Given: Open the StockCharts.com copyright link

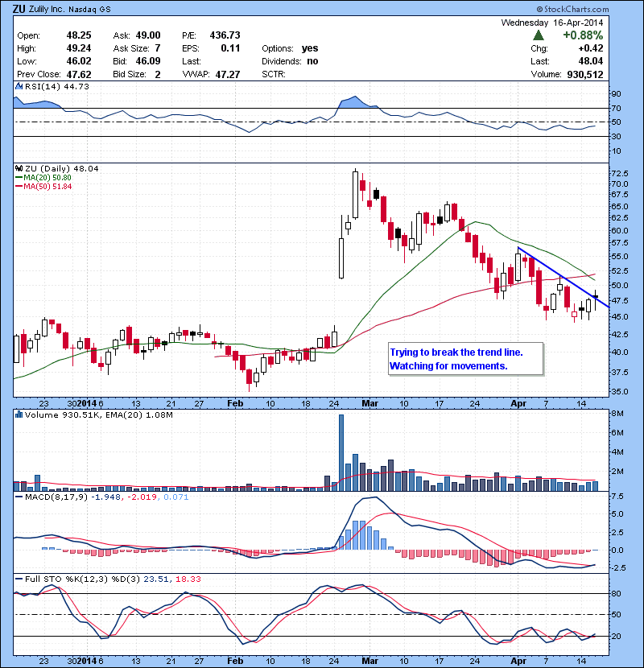Looking at the screenshot, I should (x=572, y=9).
